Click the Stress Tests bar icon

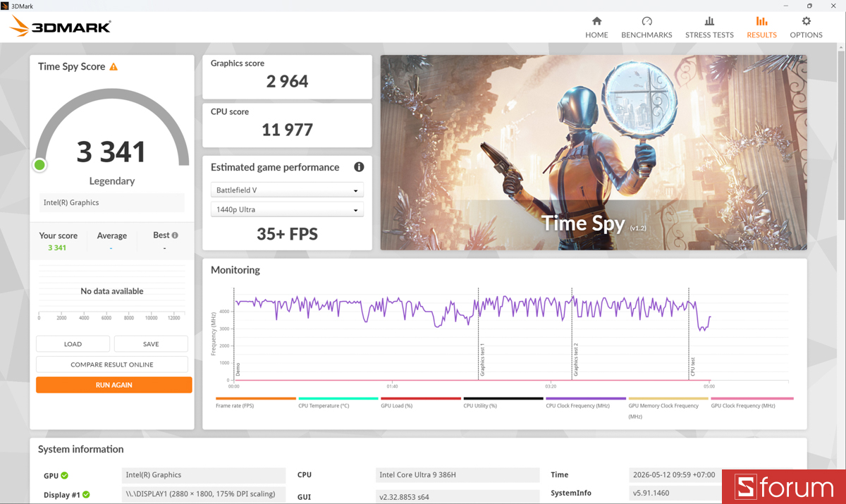(709, 21)
